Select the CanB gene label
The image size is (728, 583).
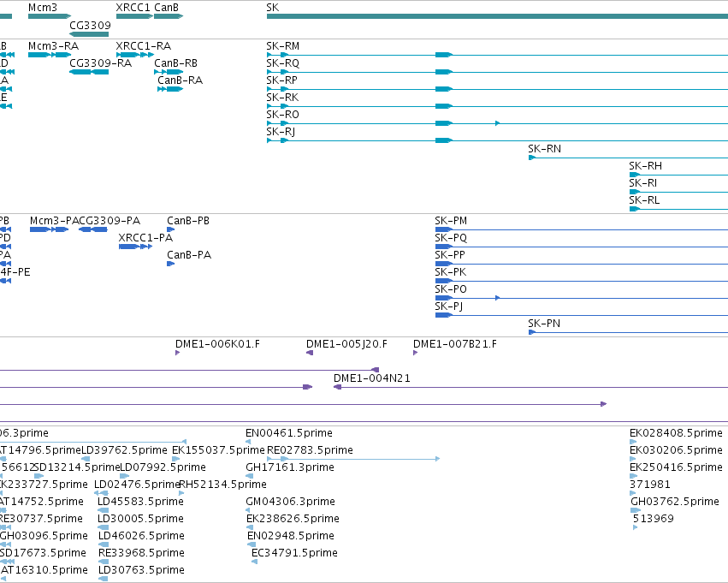tap(166, 8)
